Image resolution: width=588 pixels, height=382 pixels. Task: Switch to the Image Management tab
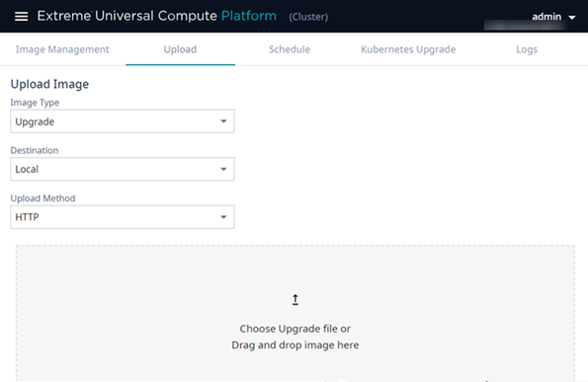[x=62, y=49]
